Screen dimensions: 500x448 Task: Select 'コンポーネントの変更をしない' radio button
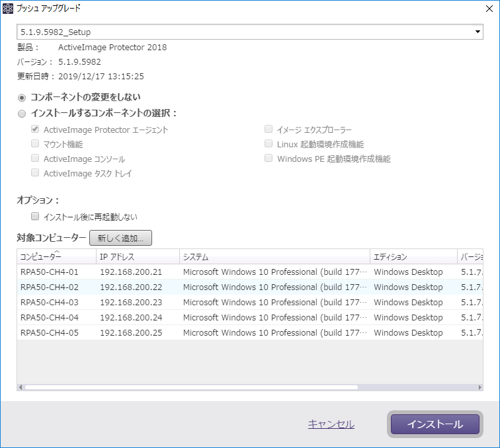(22, 97)
